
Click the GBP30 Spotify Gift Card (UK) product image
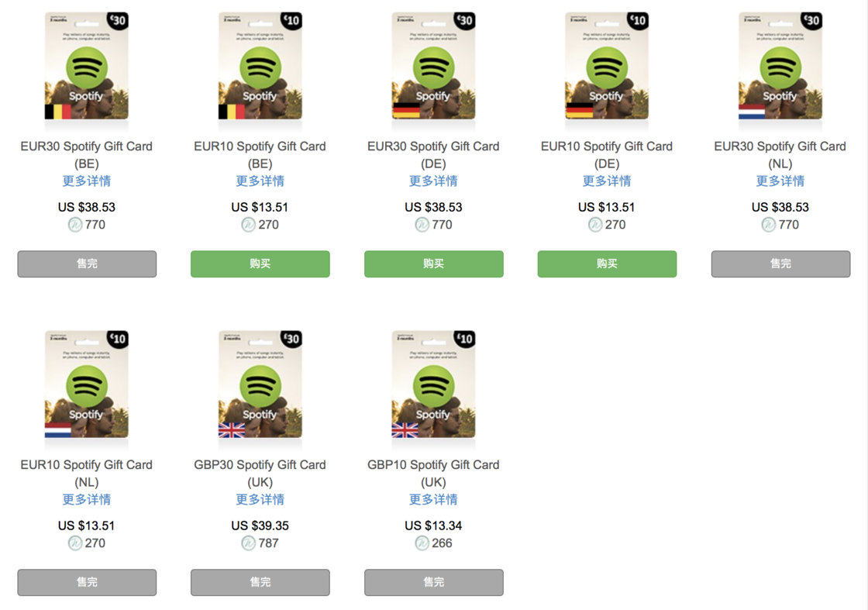[260, 384]
